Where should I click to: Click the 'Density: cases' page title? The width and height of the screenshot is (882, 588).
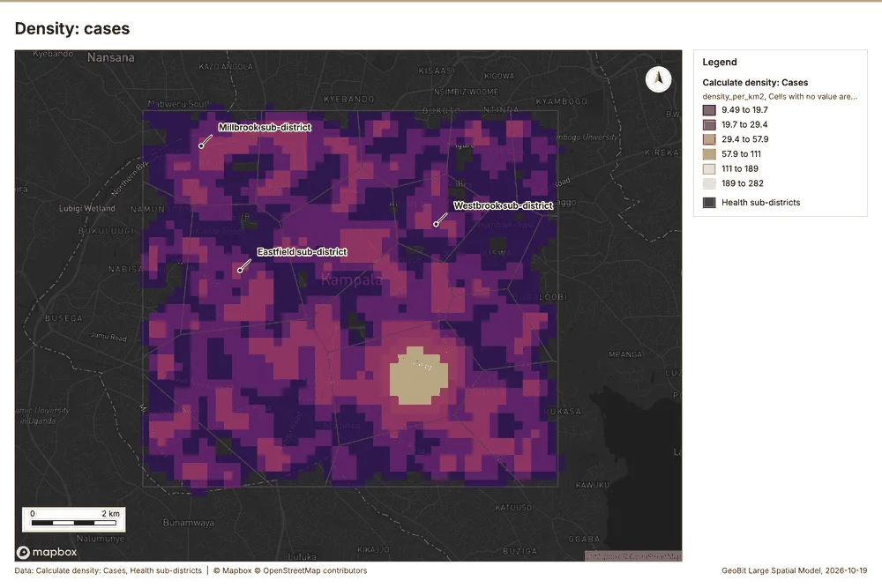[72, 29]
